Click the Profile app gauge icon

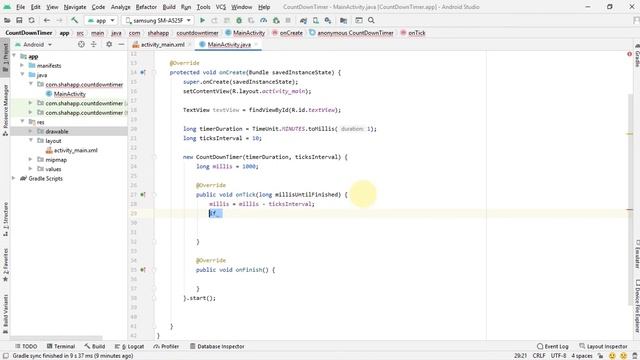pos(264,20)
